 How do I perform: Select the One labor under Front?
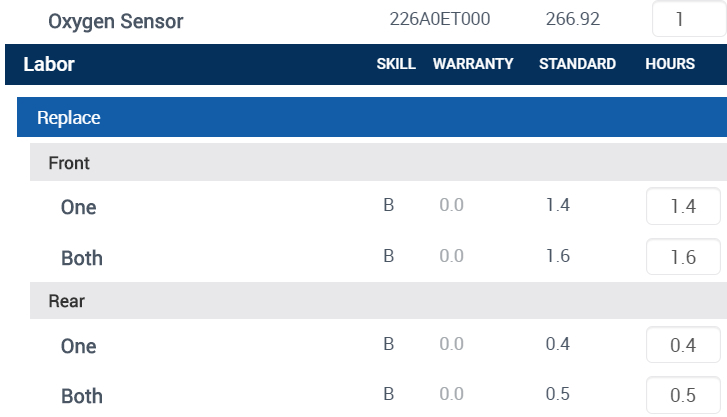pyautogui.click(x=79, y=207)
